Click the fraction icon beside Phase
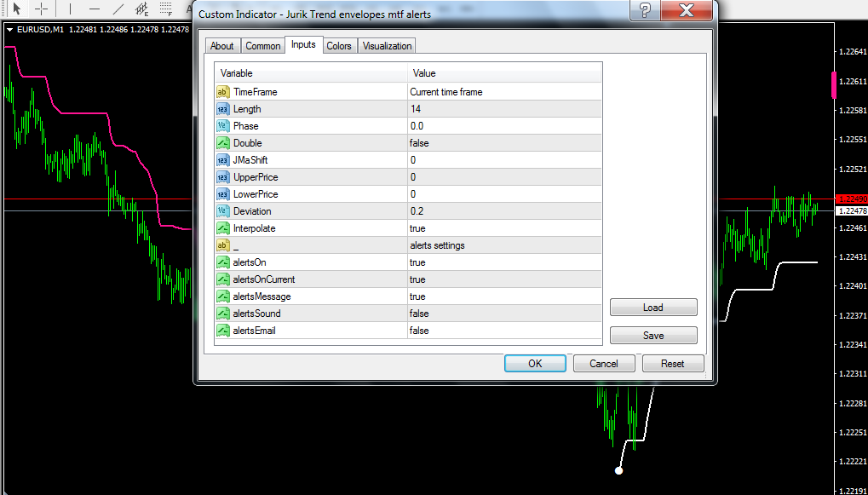This screenshot has height=495, width=868. 223,126
